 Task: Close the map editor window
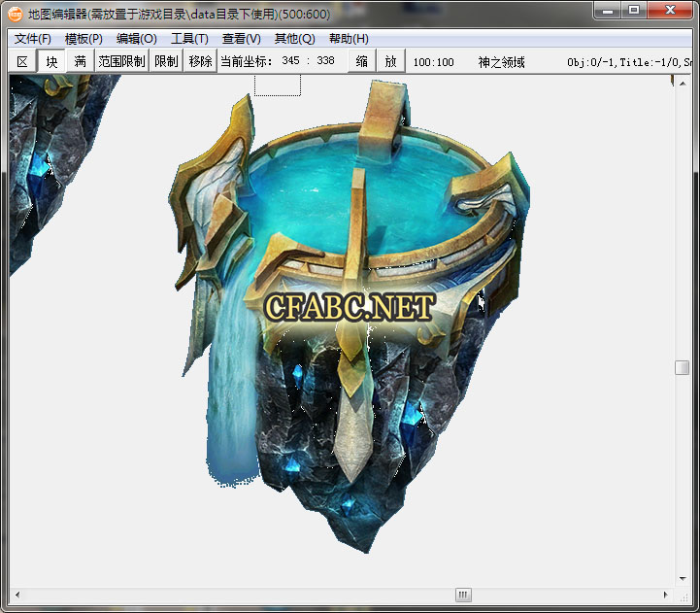coord(670,10)
